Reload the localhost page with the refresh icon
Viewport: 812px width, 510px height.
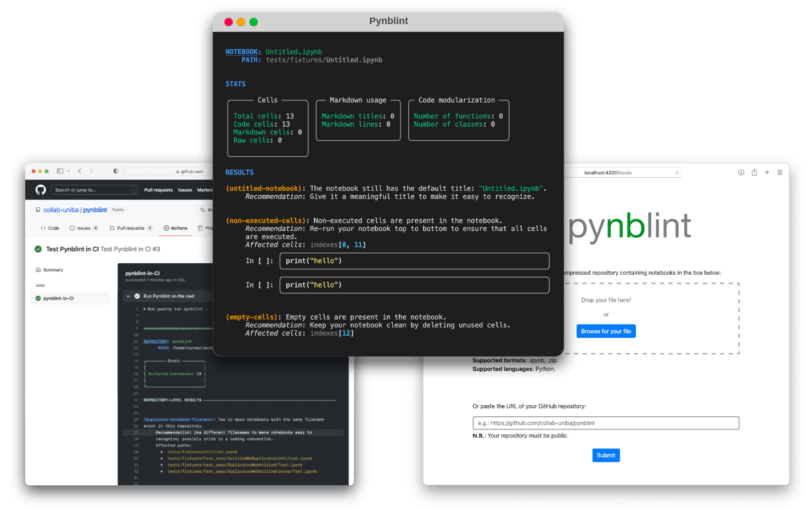(x=677, y=173)
